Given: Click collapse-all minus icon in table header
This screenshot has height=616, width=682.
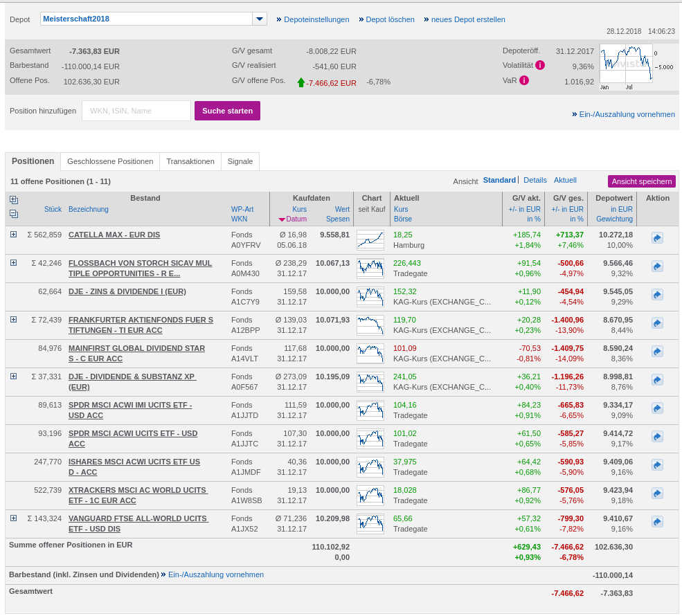Looking at the screenshot, I should click(x=14, y=214).
